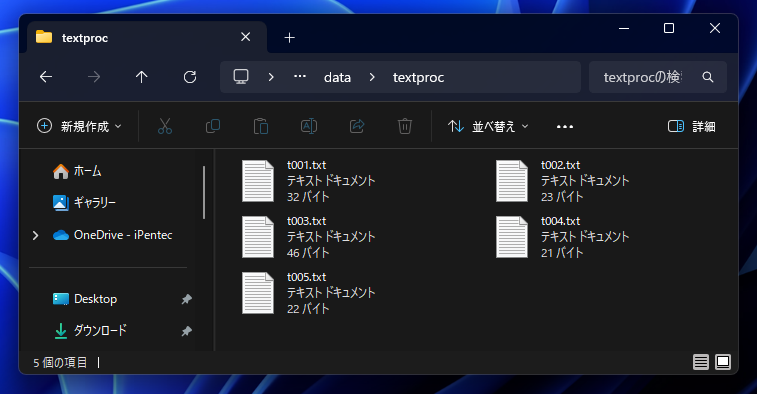Click the t005.txt file name

[x=307, y=277]
